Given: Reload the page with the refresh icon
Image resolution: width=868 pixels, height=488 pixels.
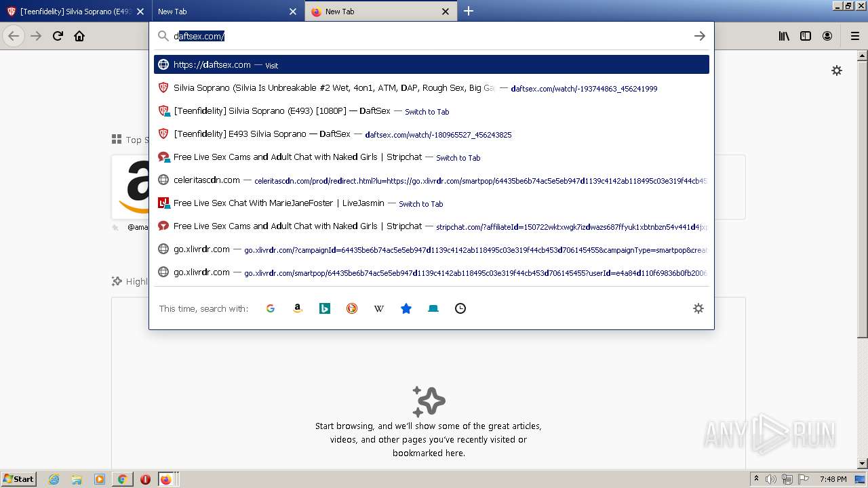Looking at the screenshot, I should (x=58, y=36).
